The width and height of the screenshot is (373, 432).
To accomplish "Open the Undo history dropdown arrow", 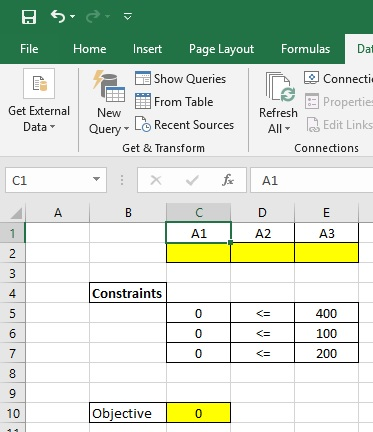I will [x=72, y=16].
